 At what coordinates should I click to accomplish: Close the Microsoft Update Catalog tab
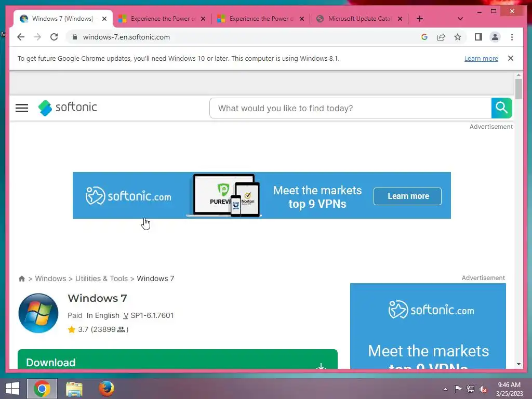tap(400, 19)
